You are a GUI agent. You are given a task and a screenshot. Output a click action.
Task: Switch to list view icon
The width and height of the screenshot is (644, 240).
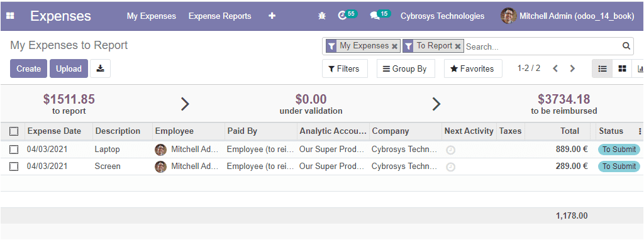point(602,68)
